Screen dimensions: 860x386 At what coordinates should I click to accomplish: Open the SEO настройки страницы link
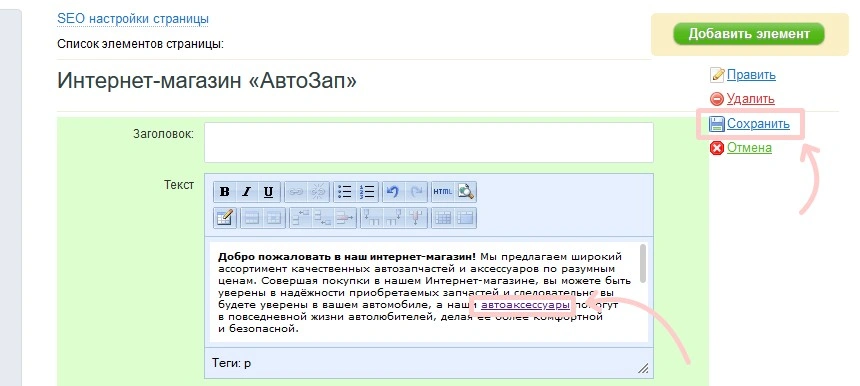click(x=133, y=19)
